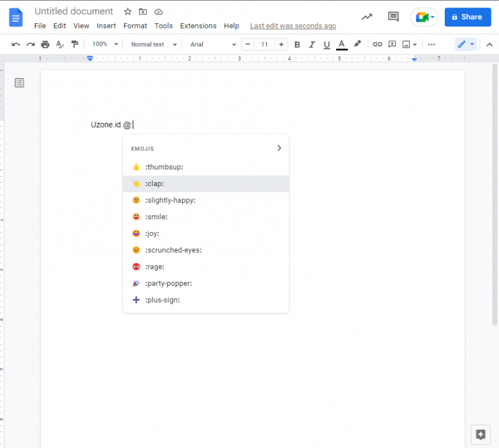Toggle bold formatting

tap(298, 44)
